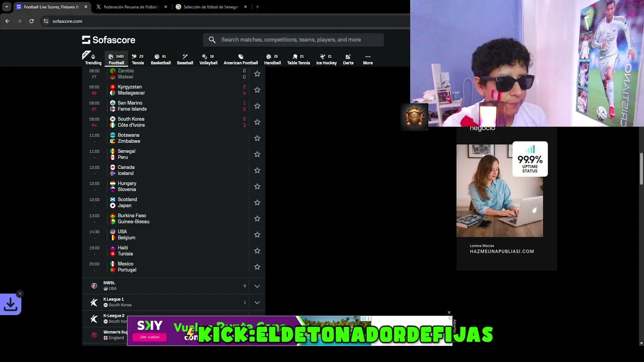The width and height of the screenshot is (644, 362).
Task: Click the search magnifier icon
Action: pyautogui.click(x=212, y=40)
